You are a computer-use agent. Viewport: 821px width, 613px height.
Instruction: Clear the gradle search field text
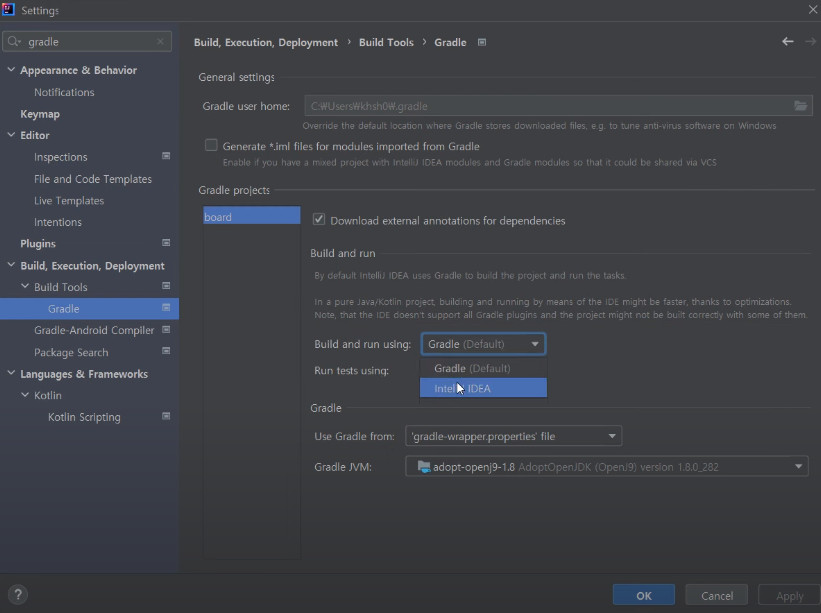pyautogui.click(x=160, y=41)
